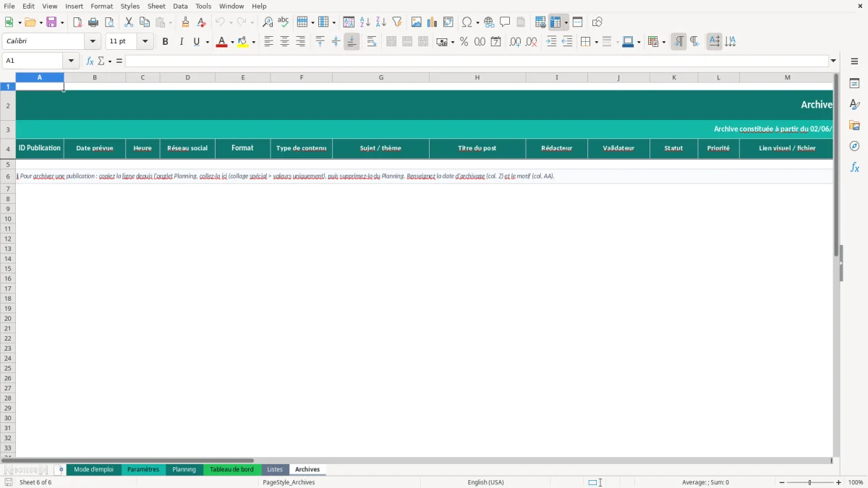The height and width of the screenshot is (488, 868).
Task: Cut the selection with scissors icon
Action: [x=129, y=22]
